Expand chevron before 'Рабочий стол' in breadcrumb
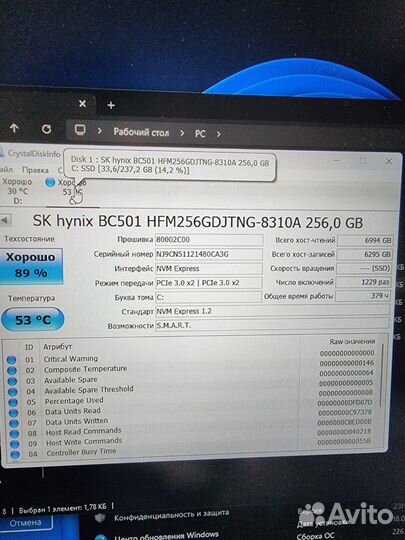Image resolution: width=405 pixels, height=540 pixels. (99, 131)
